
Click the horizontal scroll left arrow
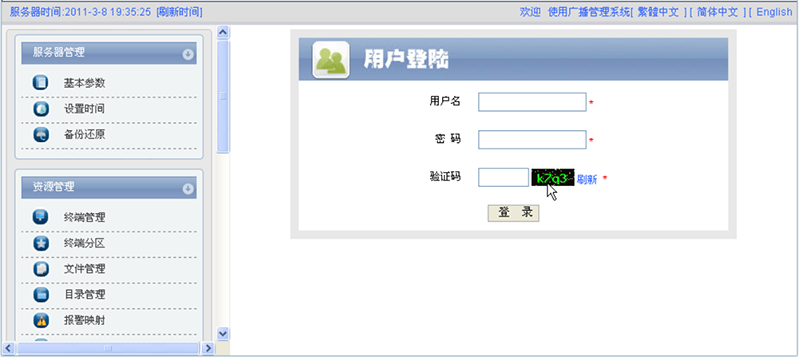(x=8, y=348)
